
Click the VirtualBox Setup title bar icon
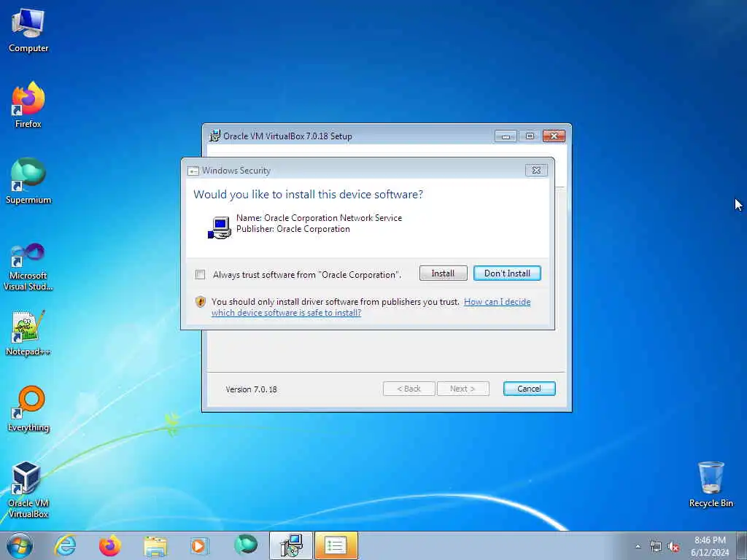click(215, 136)
